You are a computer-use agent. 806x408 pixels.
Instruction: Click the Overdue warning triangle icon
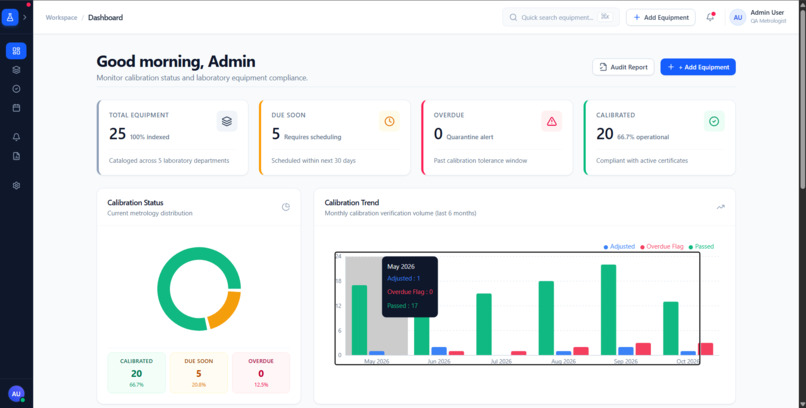tap(552, 121)
